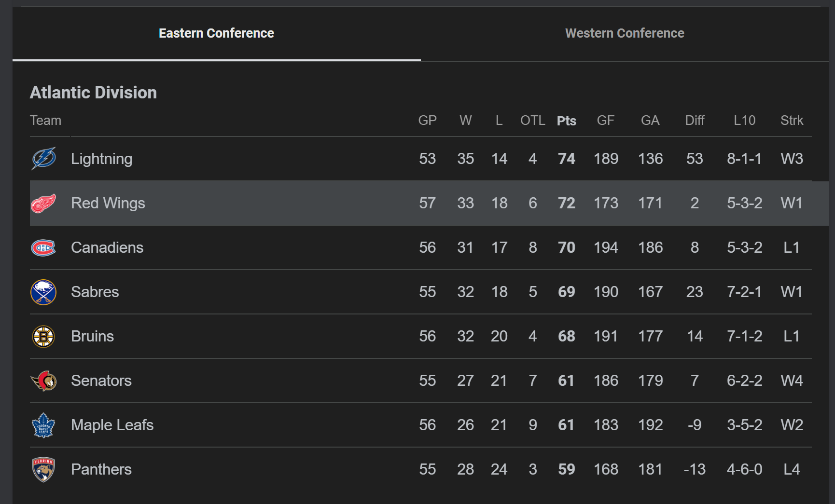This screenshot has width=835, height=504.
Task: Switch to the Western Conference tab
Action: [625, 33]
